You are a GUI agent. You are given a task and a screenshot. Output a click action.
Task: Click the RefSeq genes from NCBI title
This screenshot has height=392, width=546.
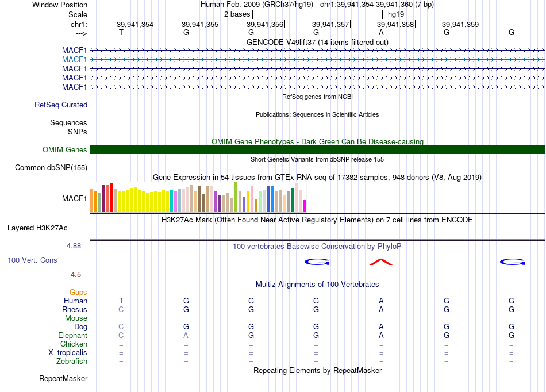click(x=317, y=97)
